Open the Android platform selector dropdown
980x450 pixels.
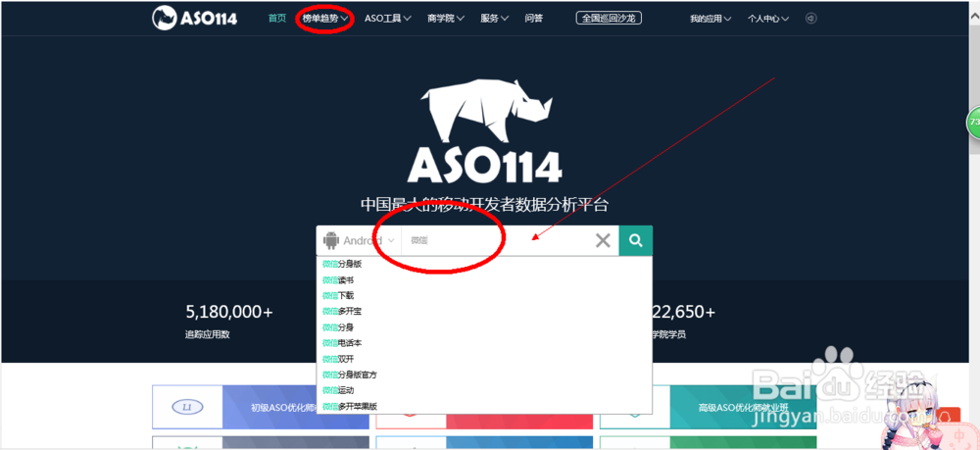(359, 240)
